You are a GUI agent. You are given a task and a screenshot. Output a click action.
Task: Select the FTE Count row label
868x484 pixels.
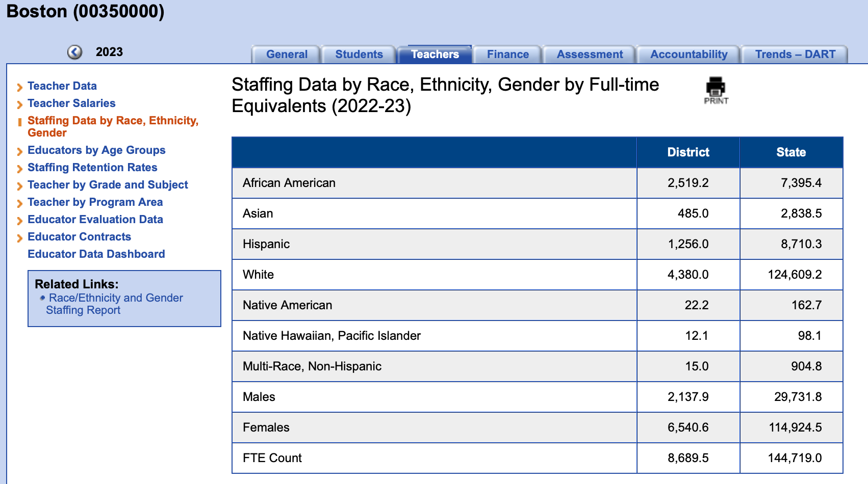(272, 458)
